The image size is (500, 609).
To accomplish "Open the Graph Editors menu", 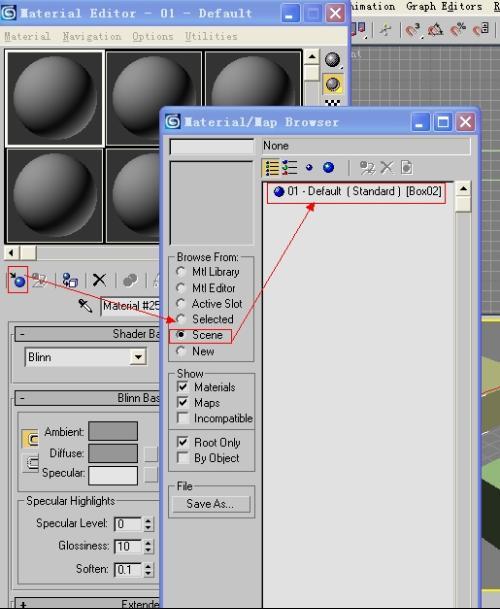I will 444,7.
